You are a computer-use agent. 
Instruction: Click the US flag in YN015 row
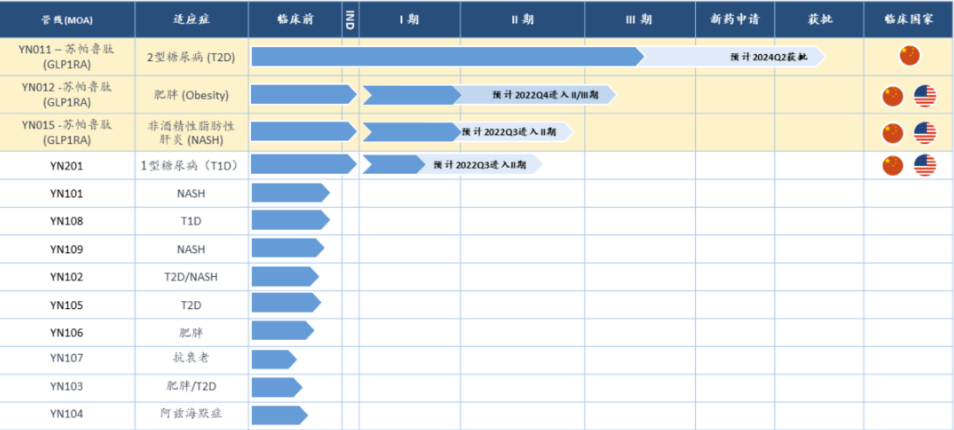click(925, 133)
